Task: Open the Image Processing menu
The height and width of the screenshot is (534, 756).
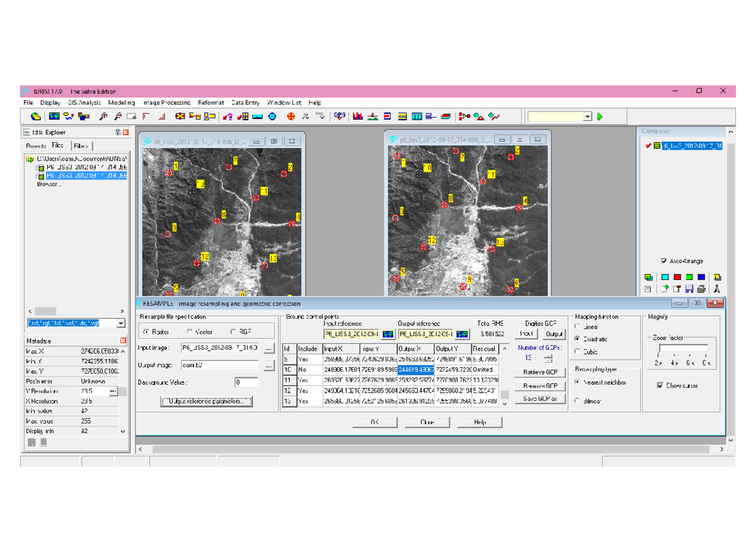Action: 167,103
